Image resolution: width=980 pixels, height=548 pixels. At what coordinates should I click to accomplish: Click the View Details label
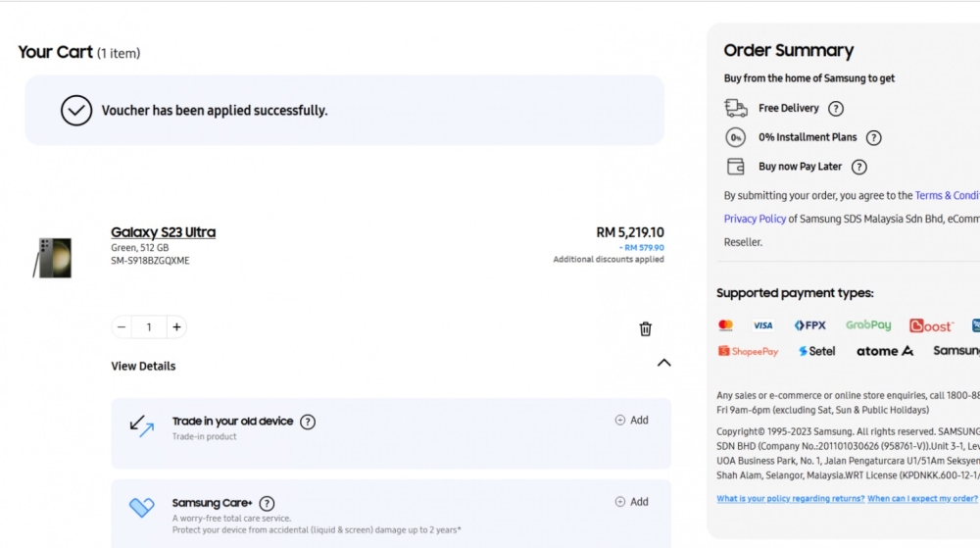click(143, 367)
